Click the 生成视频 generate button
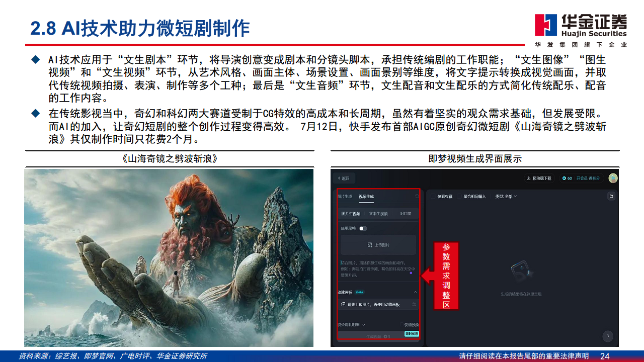 pos(378,336)
